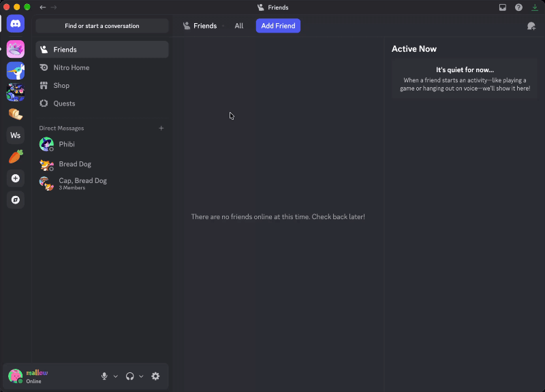Screen dimensions: 545x392
Task: Expand the headphone output options chevron
Action: click(141, 376)
